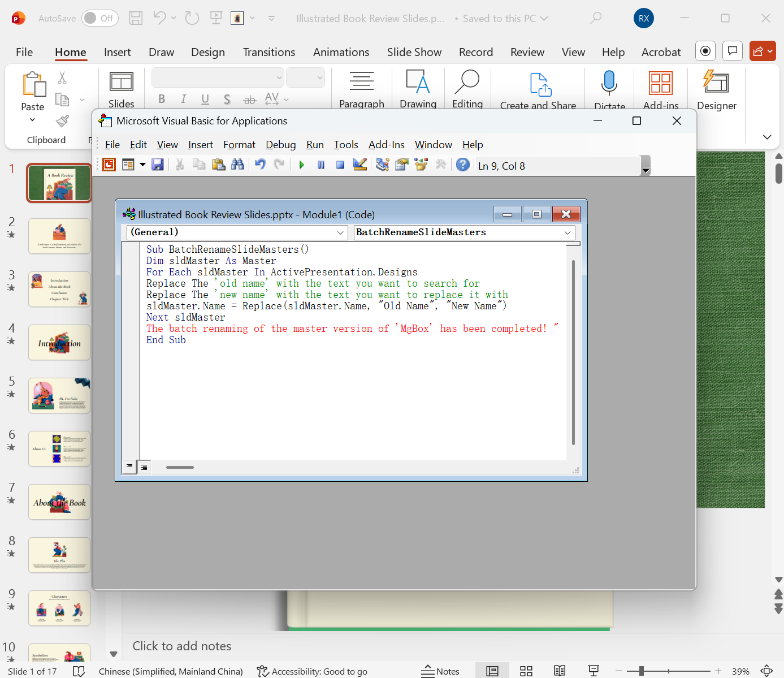Adjust the zoom slider in the status bar
Viewport: 784px width, 678px height.
pos(642,671)
